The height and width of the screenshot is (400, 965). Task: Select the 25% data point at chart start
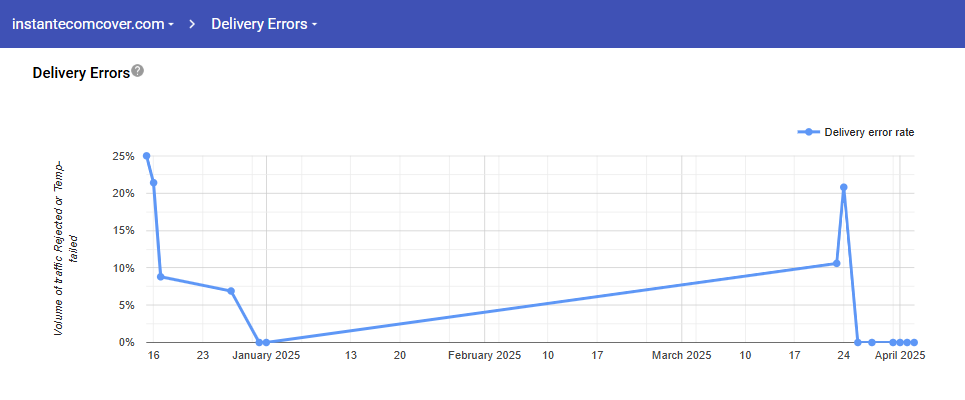146,156
